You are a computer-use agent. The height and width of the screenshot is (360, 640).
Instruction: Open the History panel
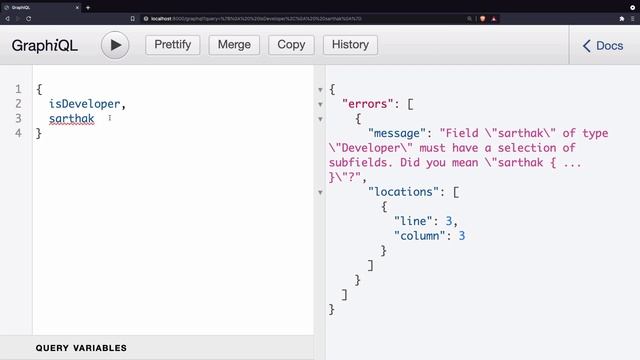(x=350, y=44)
